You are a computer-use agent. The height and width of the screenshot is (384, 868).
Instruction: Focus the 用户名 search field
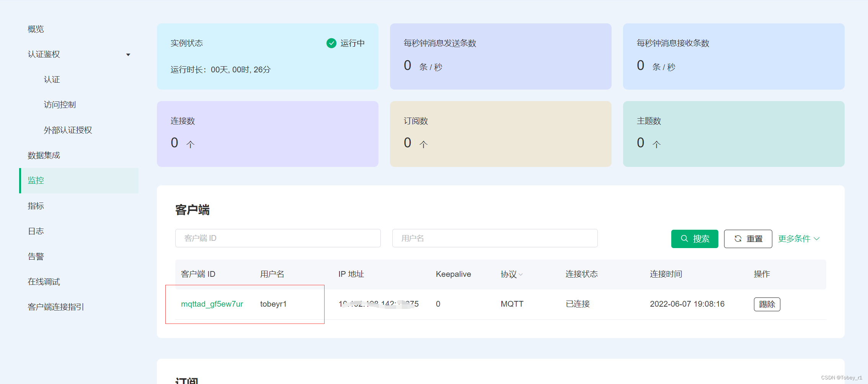[495, 238]
